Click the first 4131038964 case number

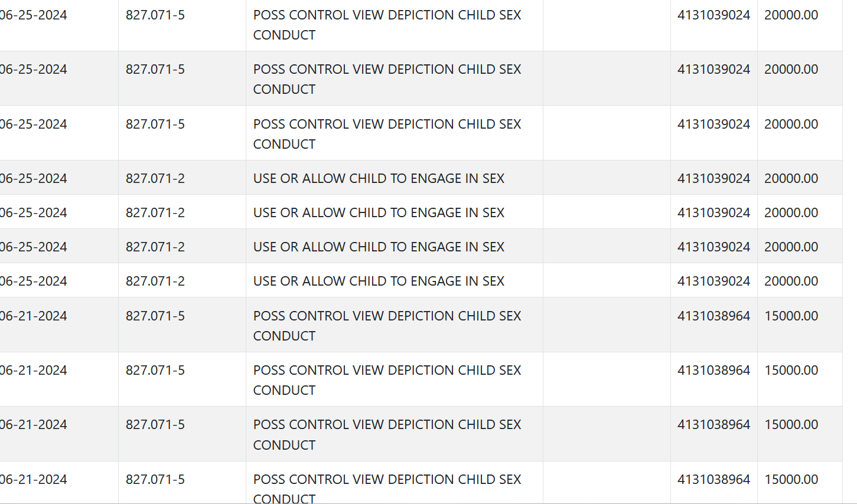pyautogui.click(x=713, y=316)
